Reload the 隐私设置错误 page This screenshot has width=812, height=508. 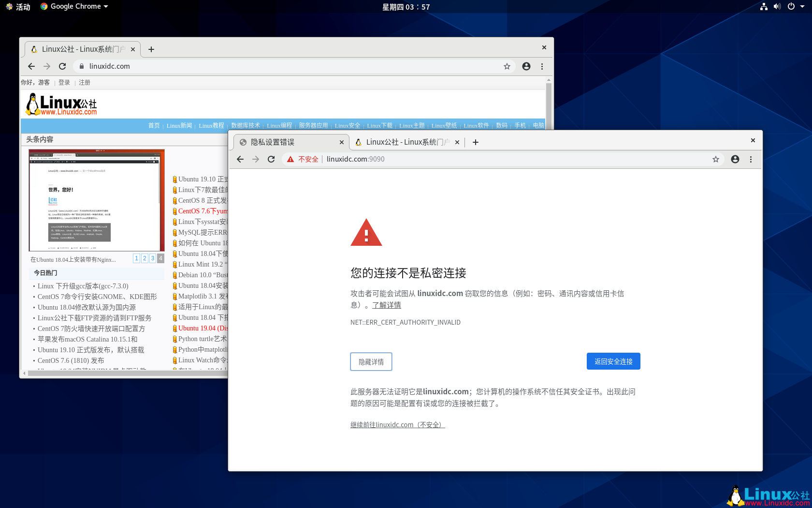point(271,159)
